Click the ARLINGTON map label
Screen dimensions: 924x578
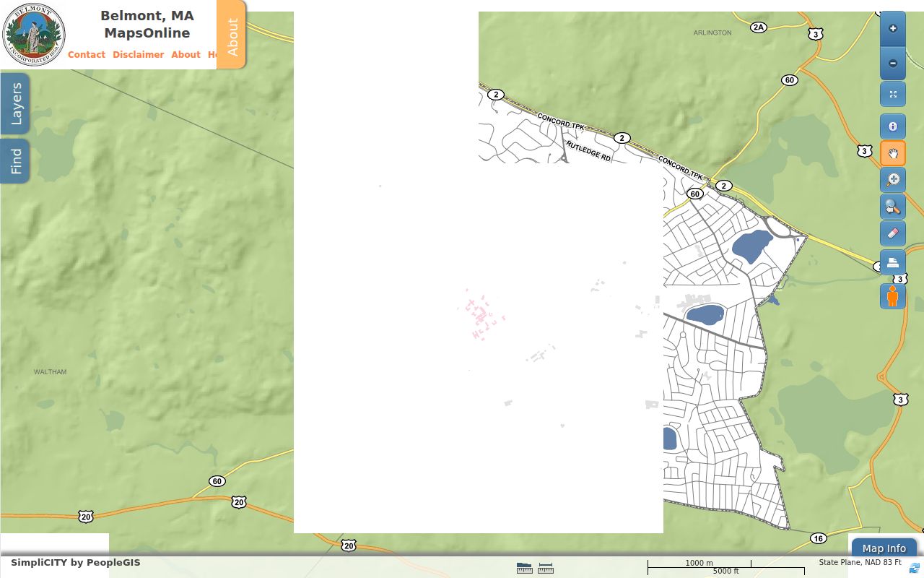pyautogui.click(x=712, y=33)
